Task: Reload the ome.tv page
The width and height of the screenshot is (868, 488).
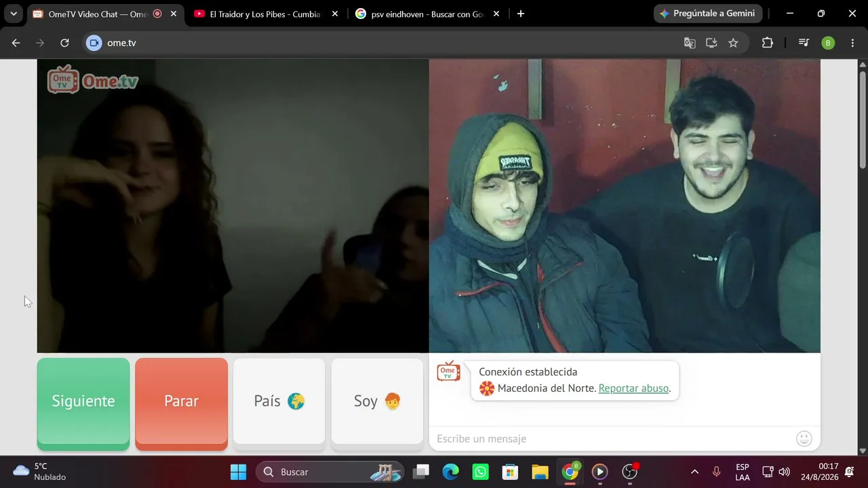Action: [x=64, y=43]
